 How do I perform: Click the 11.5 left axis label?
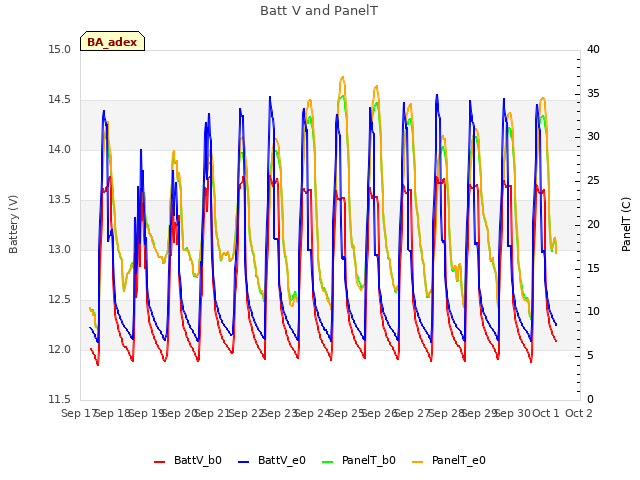(60, 400)
